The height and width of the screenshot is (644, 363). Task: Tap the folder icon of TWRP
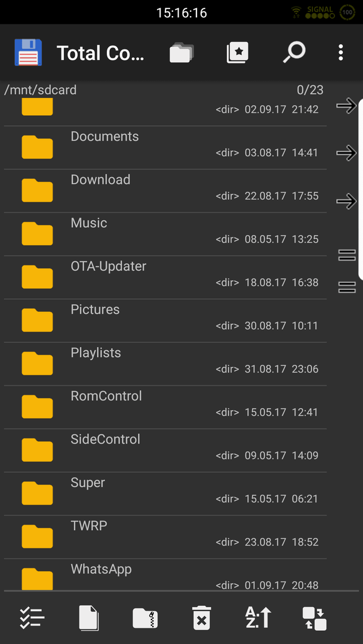click(37, 537)
